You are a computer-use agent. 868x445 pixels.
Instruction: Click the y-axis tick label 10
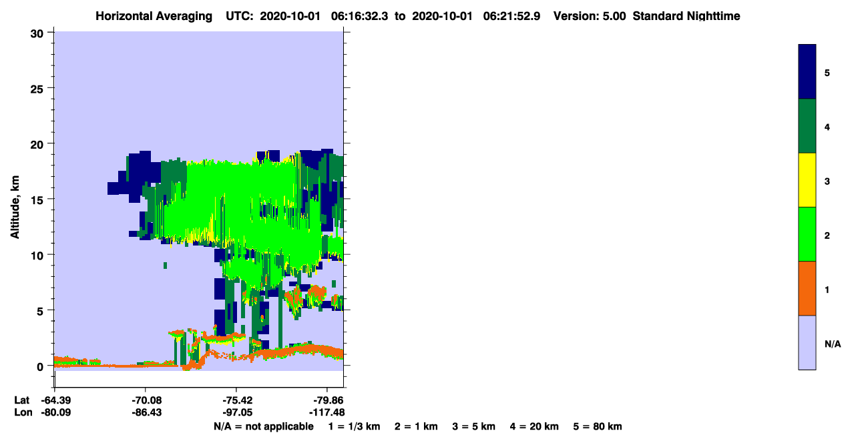point(38,255)
